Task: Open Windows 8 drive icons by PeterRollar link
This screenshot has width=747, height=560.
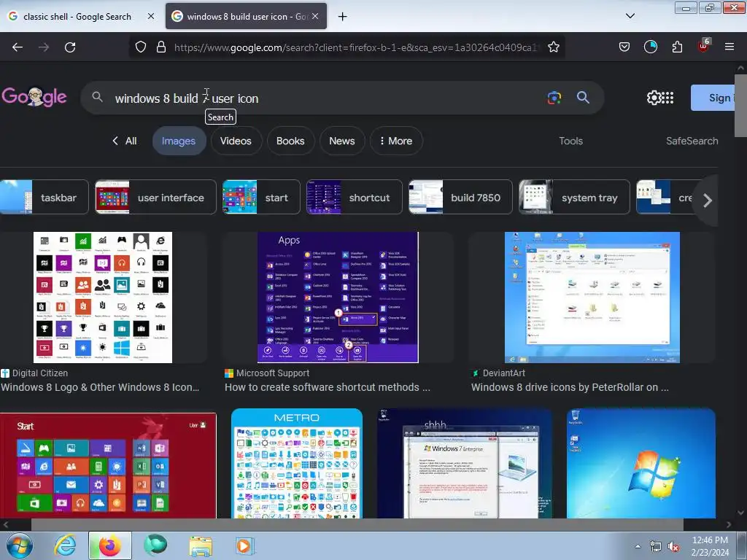Action: [x=570, y=387]
